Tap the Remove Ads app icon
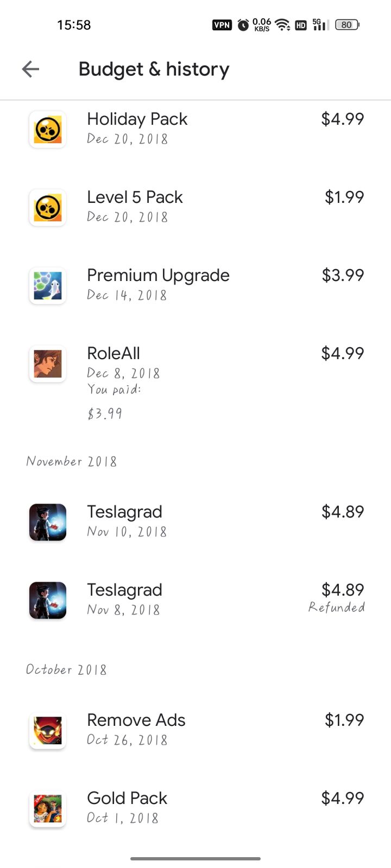Screen dimensions: 391x868 (x=48, y=731)
